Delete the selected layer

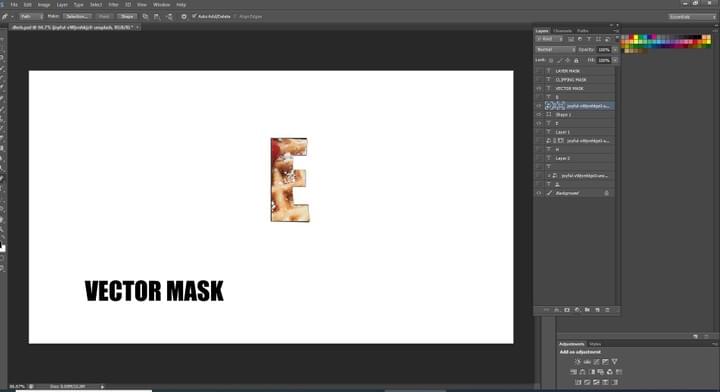(608, 310)
